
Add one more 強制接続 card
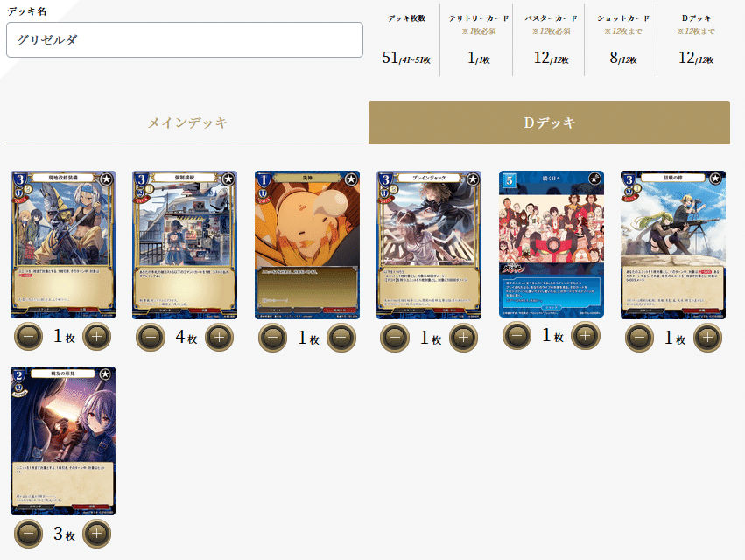click(x=219, y=337)
